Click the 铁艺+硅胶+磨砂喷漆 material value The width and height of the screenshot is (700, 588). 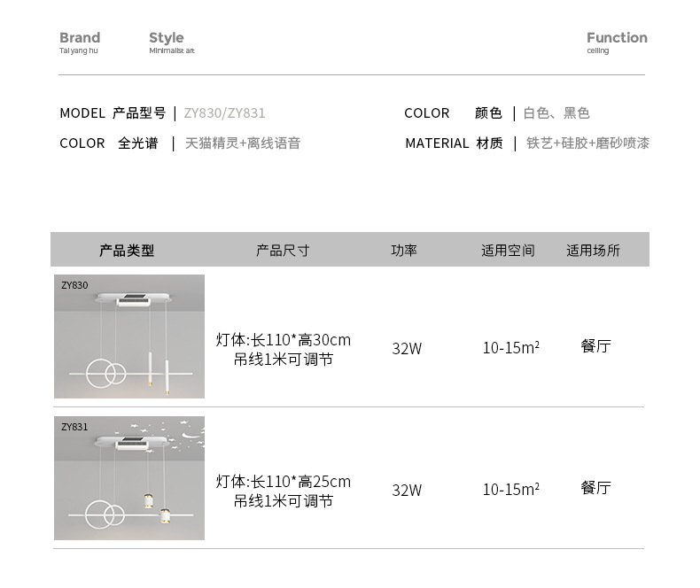tap(587, 143)
